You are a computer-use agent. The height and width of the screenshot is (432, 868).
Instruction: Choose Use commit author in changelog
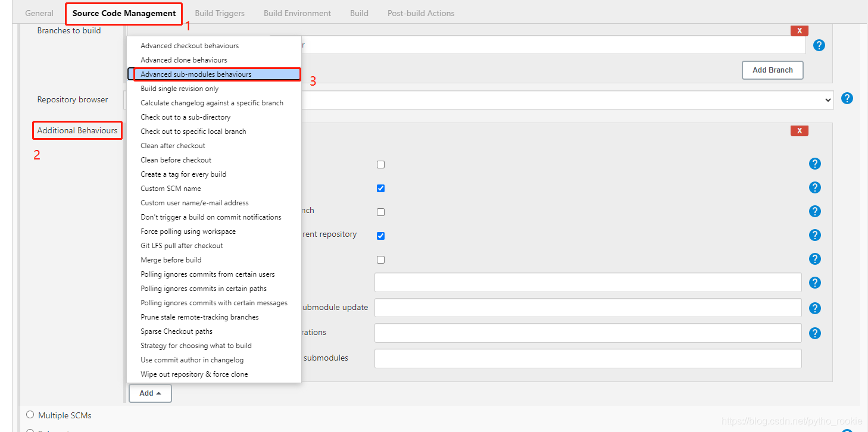214,360
